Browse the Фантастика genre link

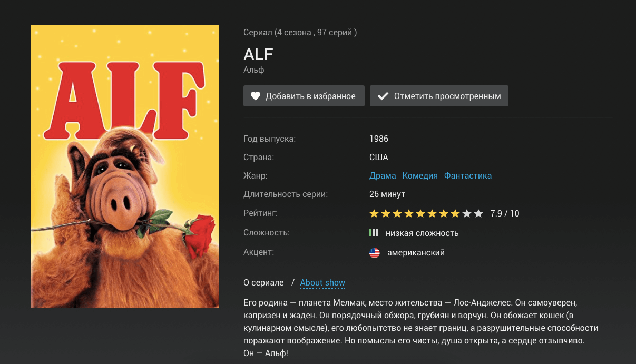point(468,175)
